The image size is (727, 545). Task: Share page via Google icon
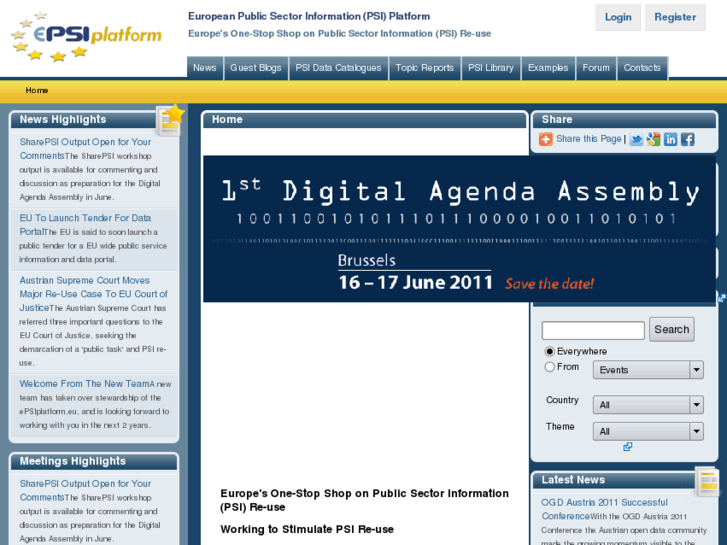pos(653,140)
